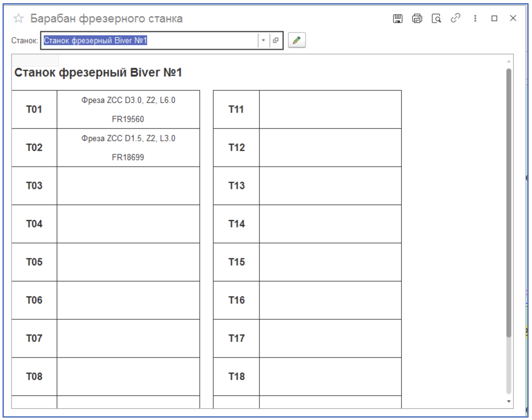The image size is (532, 420).
Task: Click the vertical scrollbar thumb
Action: click(x=508, y=201)
